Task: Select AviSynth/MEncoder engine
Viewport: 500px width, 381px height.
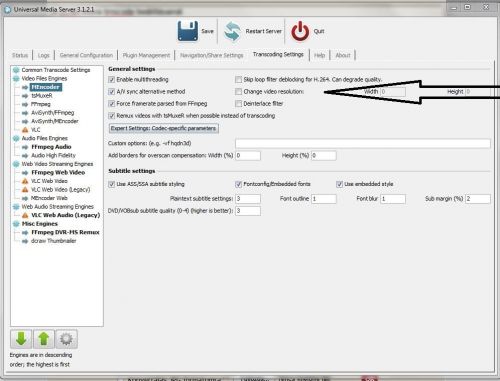Action: click(x=55, y=121)
